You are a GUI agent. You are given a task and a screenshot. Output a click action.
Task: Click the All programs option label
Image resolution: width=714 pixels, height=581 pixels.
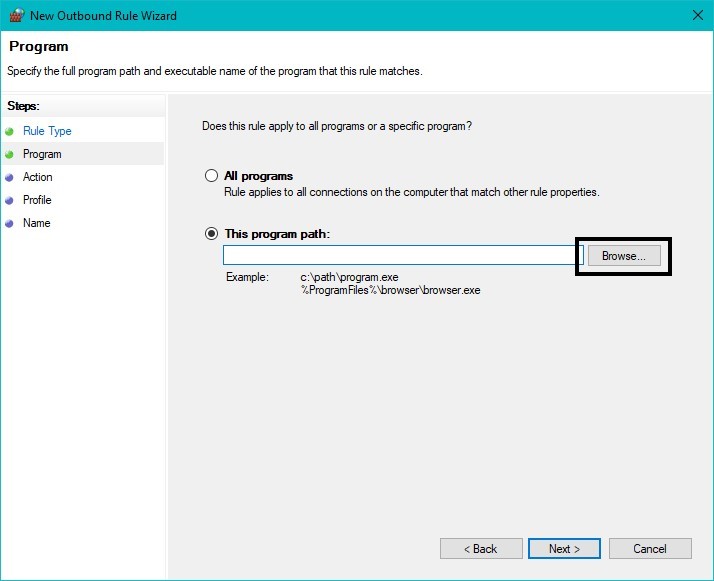point(258,176)
